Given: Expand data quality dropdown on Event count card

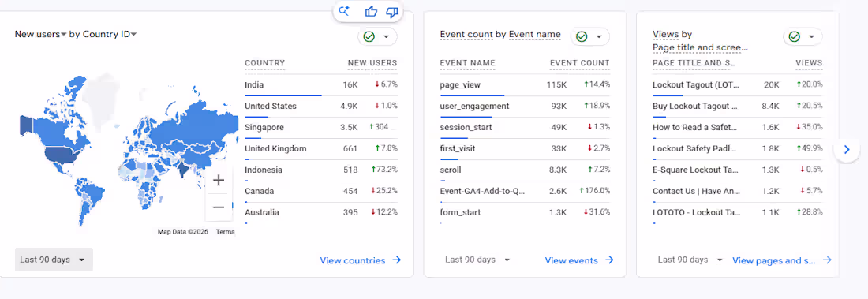Looking at the screenshot, I should pos(599,37).
